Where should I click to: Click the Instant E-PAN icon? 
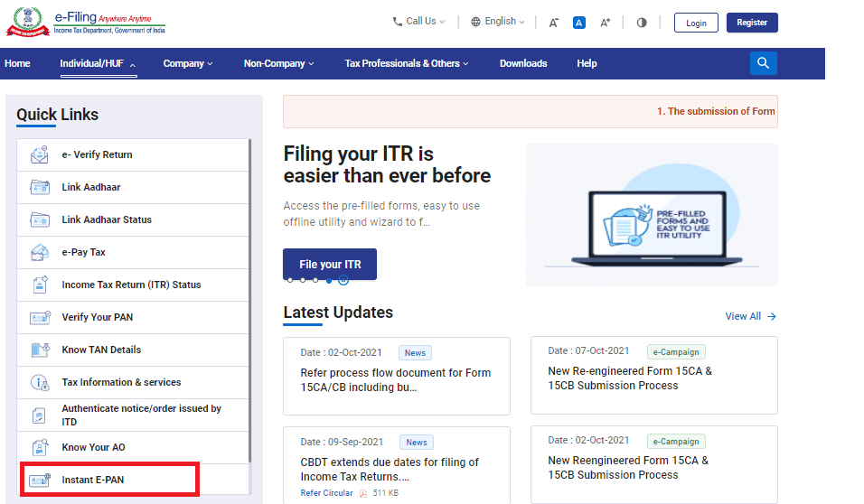[x=40, y=481]
